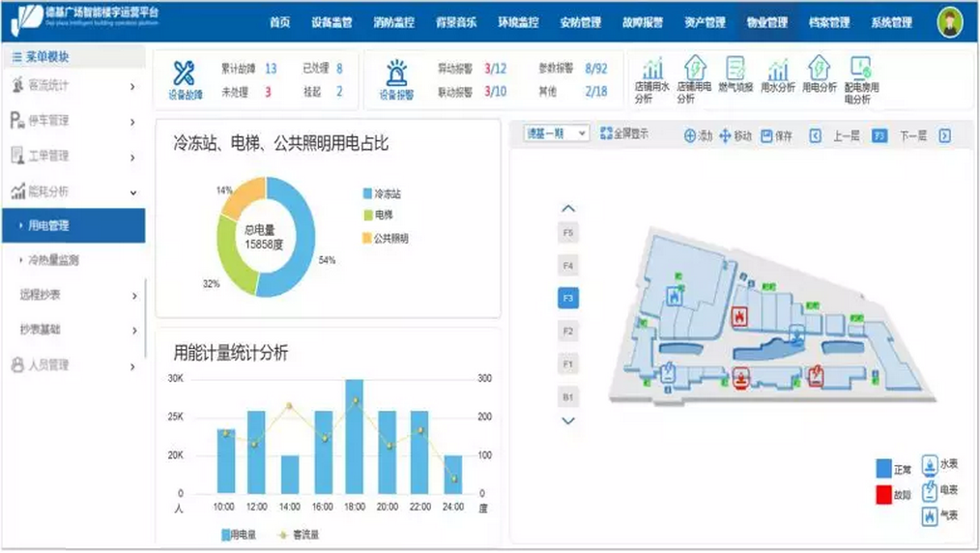980x553 pixels.
Task: Click the user avatar in top right
Action: click(x=949, y=22)
